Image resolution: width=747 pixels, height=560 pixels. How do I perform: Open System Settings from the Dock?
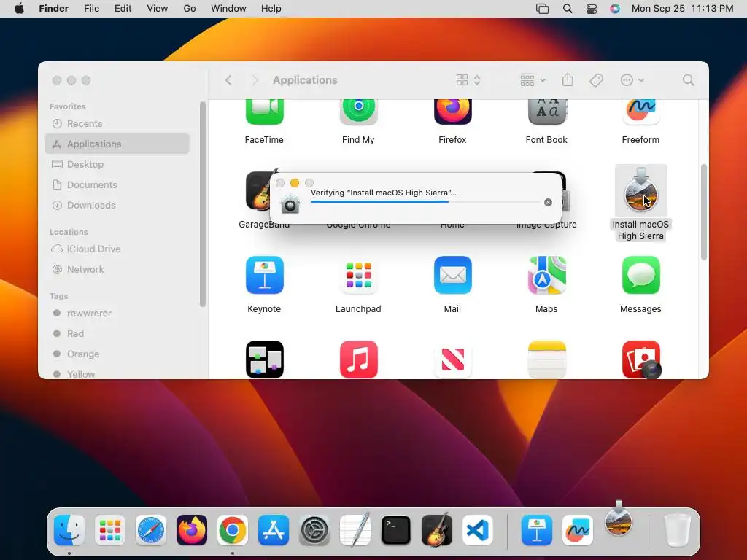pyautogui.click(x=314, y=530)
